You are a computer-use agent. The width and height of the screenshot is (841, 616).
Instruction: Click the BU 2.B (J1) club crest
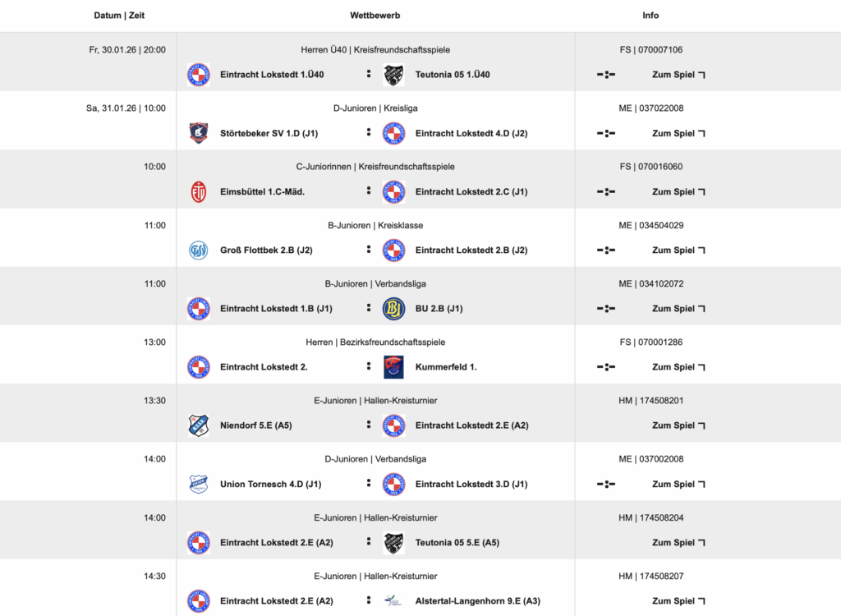pos(394,308)
